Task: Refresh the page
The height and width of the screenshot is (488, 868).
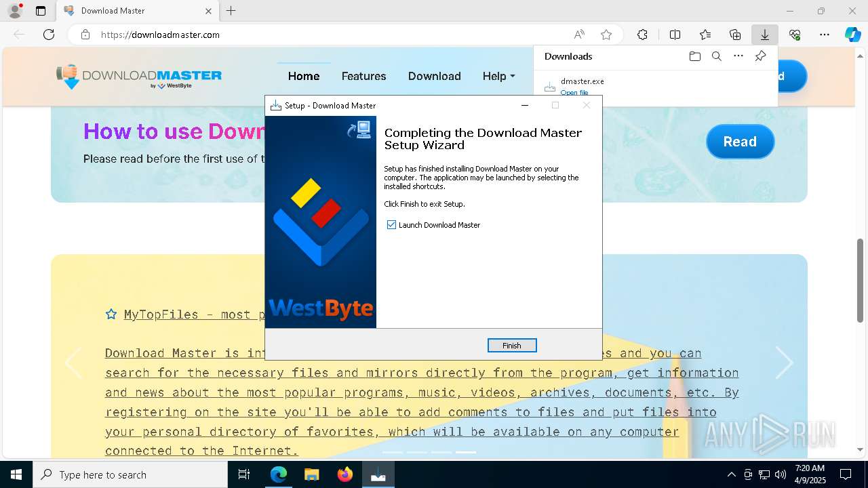Action: click(x=49, y=35)
